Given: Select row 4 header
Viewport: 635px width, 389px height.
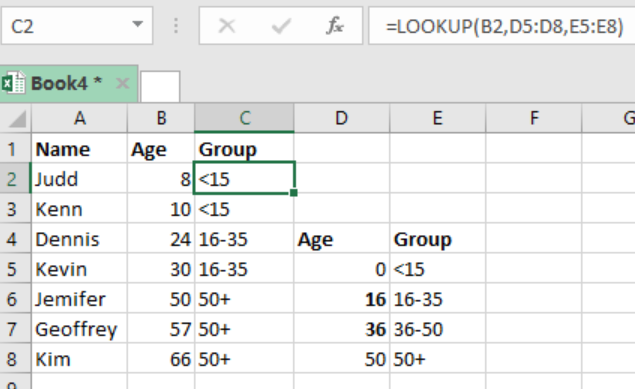Looking at the screenshot, I should click(x=15, y=239).
